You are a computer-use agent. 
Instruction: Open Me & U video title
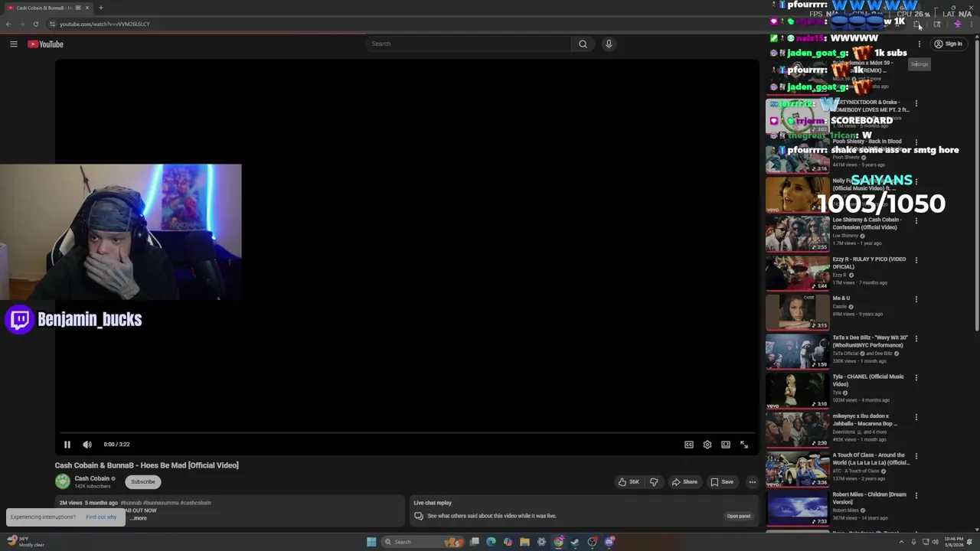[x=841, y=298]
